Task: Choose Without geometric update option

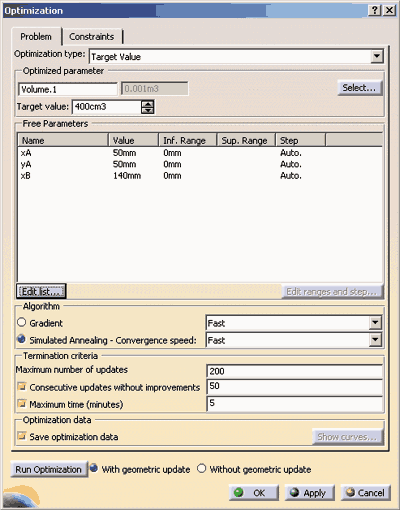Action: [201, 469]
